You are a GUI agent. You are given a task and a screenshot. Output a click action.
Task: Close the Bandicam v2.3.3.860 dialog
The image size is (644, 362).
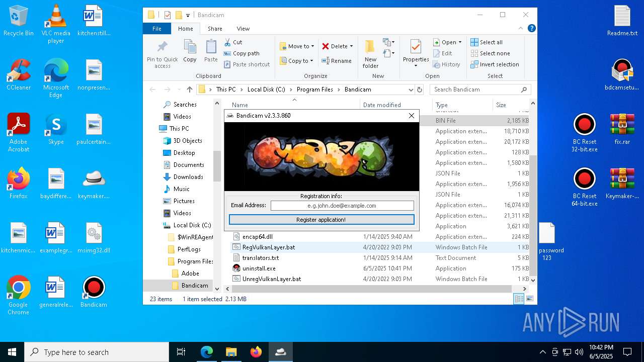pyautogui.click(x=412, y=116)
